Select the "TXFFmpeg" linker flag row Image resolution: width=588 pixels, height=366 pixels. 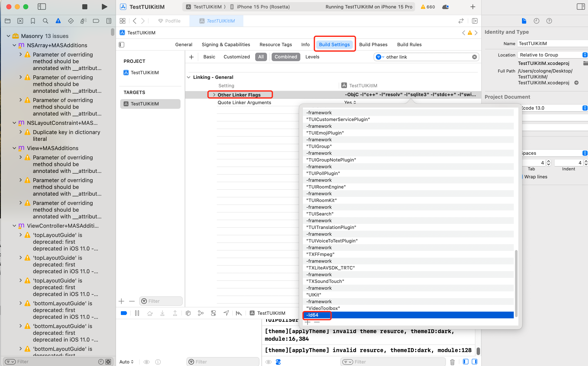click(x=320, y=254)
